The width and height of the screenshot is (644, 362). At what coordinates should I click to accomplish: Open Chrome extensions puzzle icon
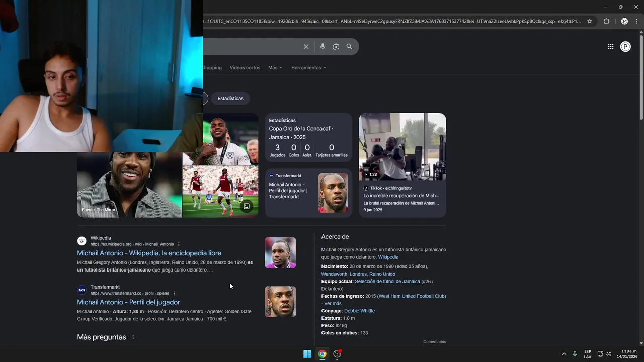(x=606, y=21)
